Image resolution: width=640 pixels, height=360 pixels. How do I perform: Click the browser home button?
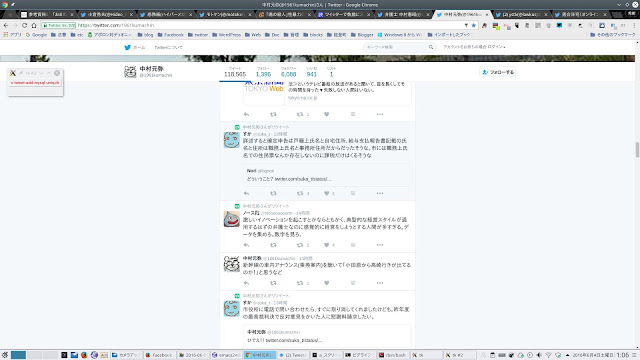tap(34, 25)
